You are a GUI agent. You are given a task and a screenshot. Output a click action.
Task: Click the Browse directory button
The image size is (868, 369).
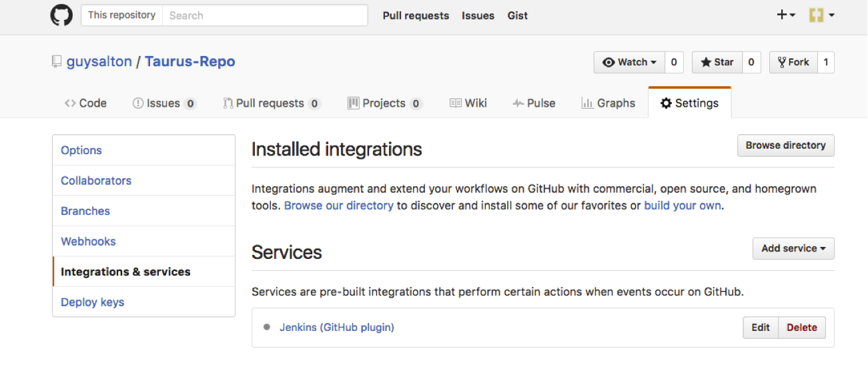(x=785, y=145)
